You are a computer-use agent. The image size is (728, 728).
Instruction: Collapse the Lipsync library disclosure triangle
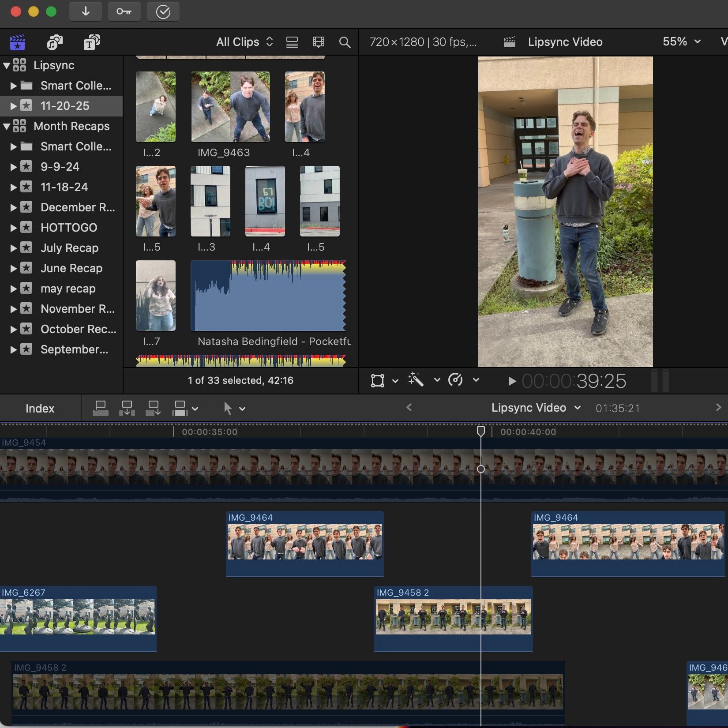point(7,66)
